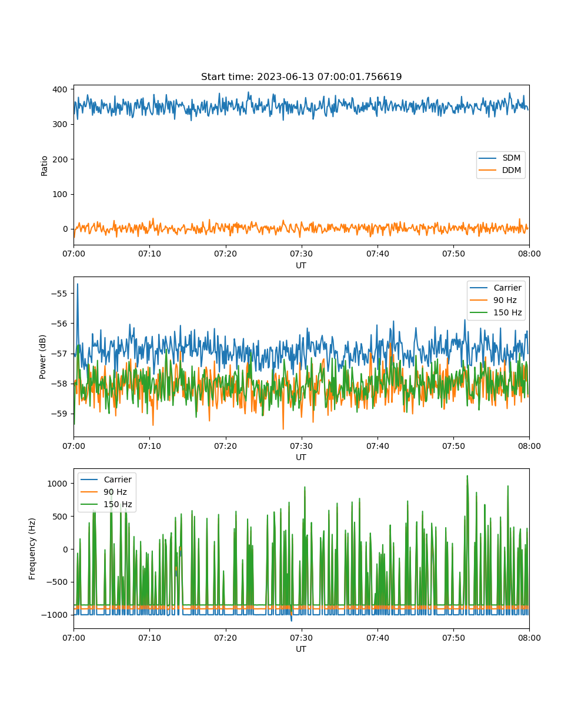Click the 07:30 tick under the Frequency plot

click(x=301, y=637)
